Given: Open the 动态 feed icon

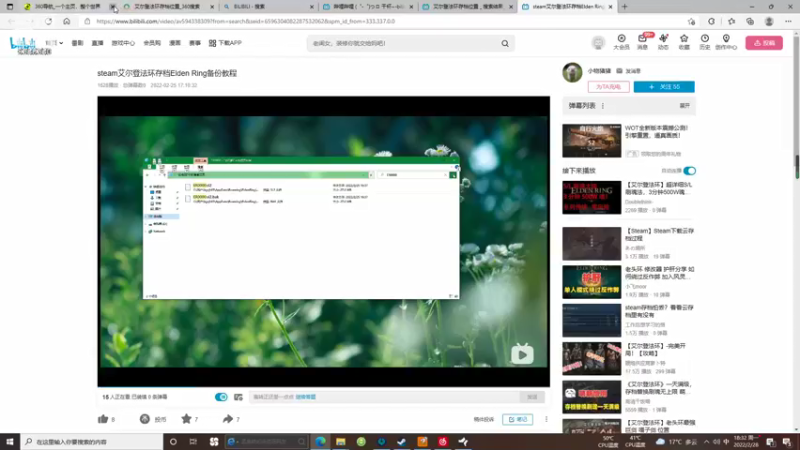Looking at the screenshot, I should (x=663, y=42).
